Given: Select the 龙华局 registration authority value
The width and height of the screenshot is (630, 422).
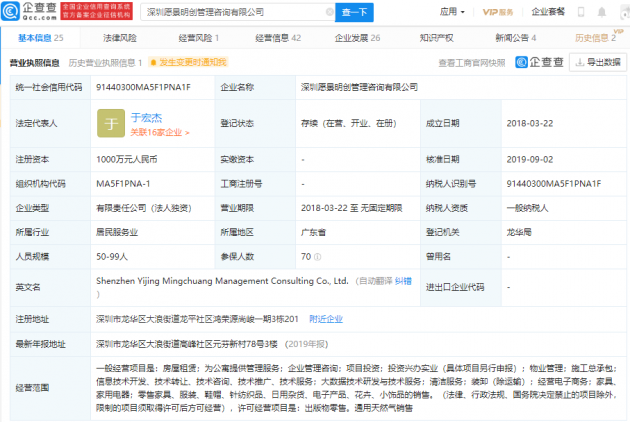Looking at the screenshot, I should click(x=519, y=232).
